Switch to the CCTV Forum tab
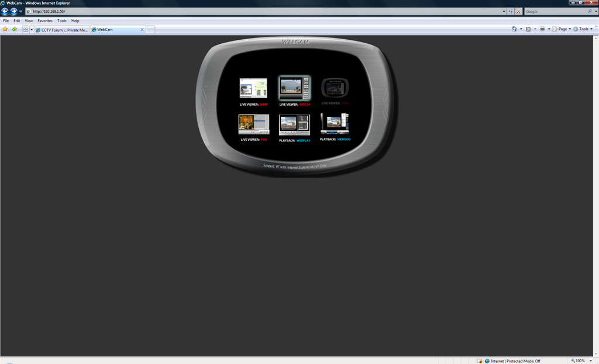The image size is (599, 364). [x=61, y=30]
